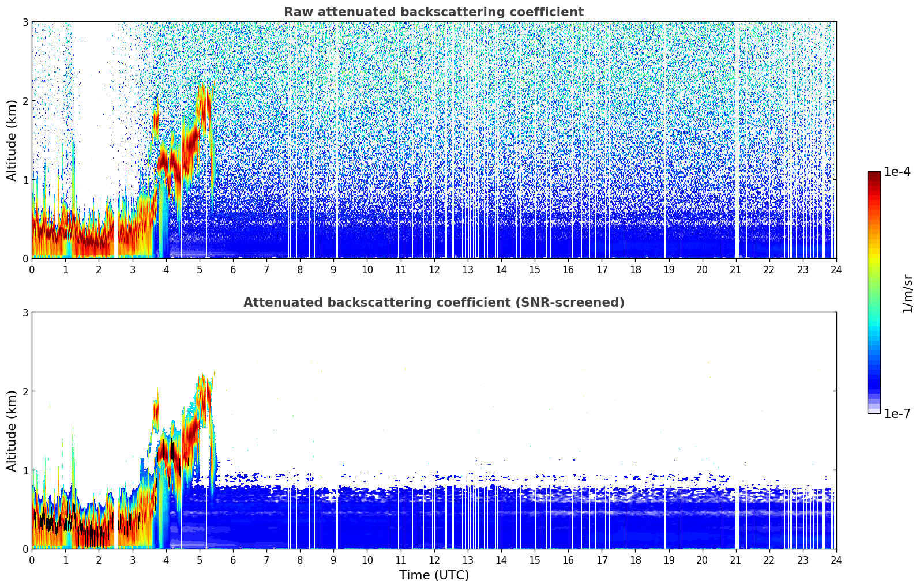Click the "1e-7" colorbar minimum label

[x=896, y=414]
